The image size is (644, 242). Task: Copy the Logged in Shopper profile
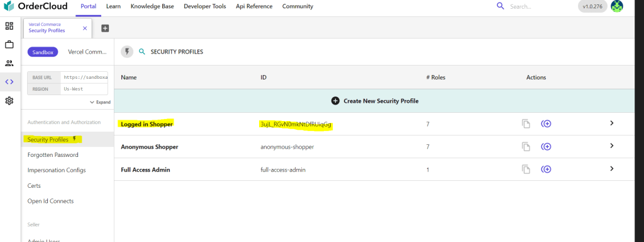pyautogui.click(x=526, y=124)
